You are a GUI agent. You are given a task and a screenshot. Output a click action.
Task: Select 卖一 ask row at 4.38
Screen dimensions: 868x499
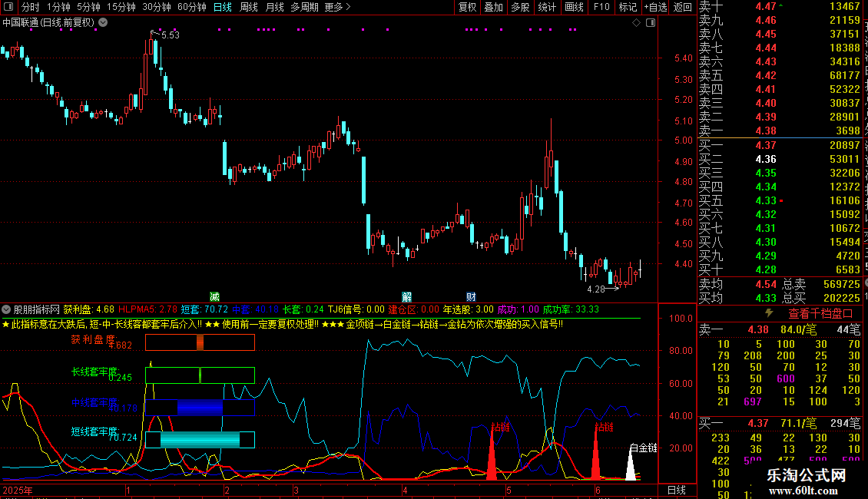(x=780, y=131)
